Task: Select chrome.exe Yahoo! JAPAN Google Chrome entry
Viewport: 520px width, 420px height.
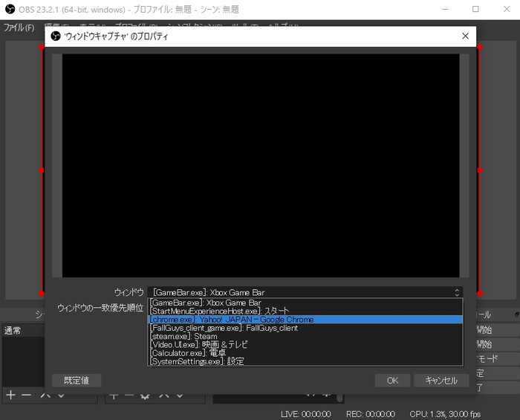Action: [305, 320]
